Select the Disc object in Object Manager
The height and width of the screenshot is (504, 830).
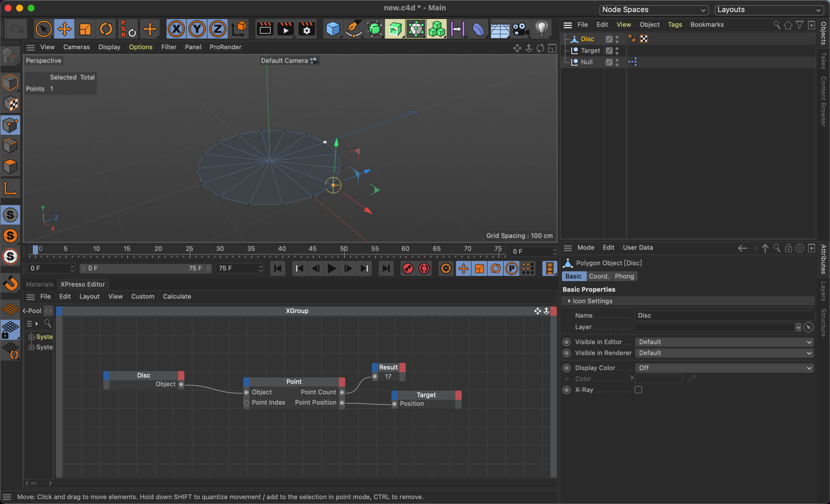587,39
